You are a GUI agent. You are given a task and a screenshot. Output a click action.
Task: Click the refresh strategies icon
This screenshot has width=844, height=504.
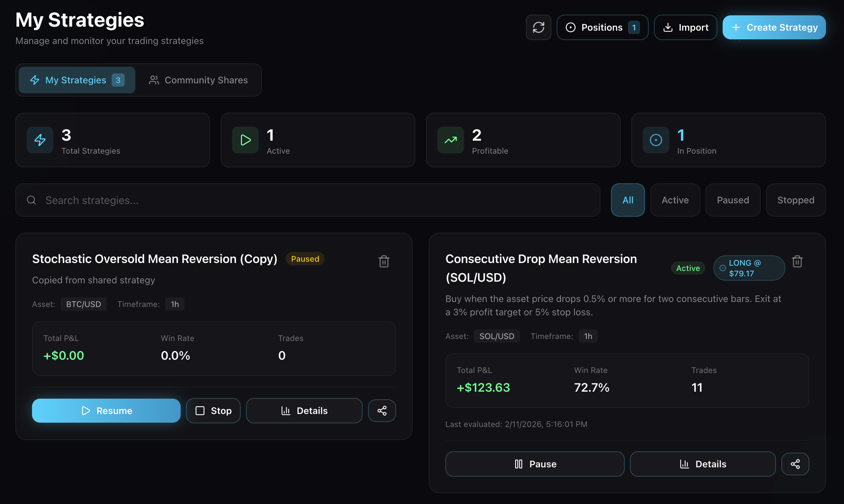tap(538, 28)
